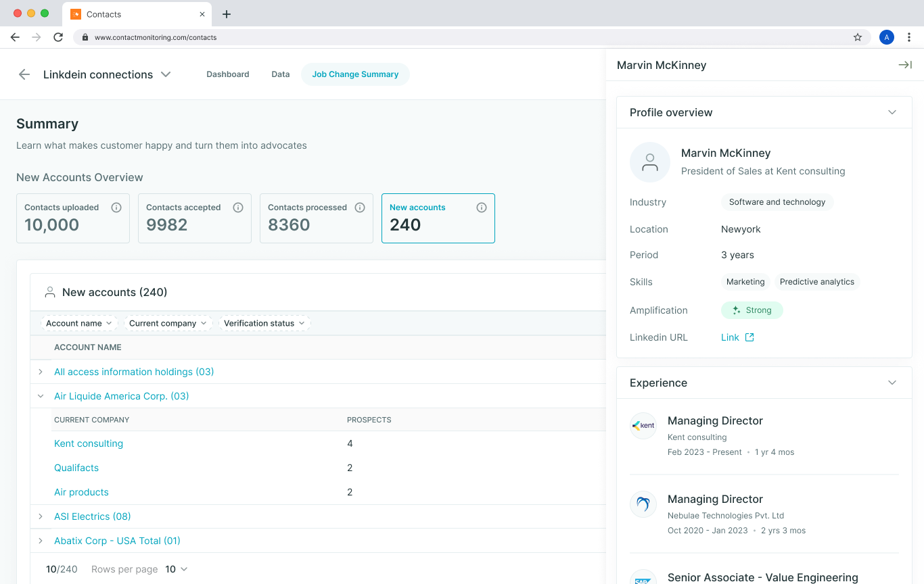The height and width of the screenshot is (584, 924).
Task: Open the Kent consulting company link
Action: (x=89, y=443)
